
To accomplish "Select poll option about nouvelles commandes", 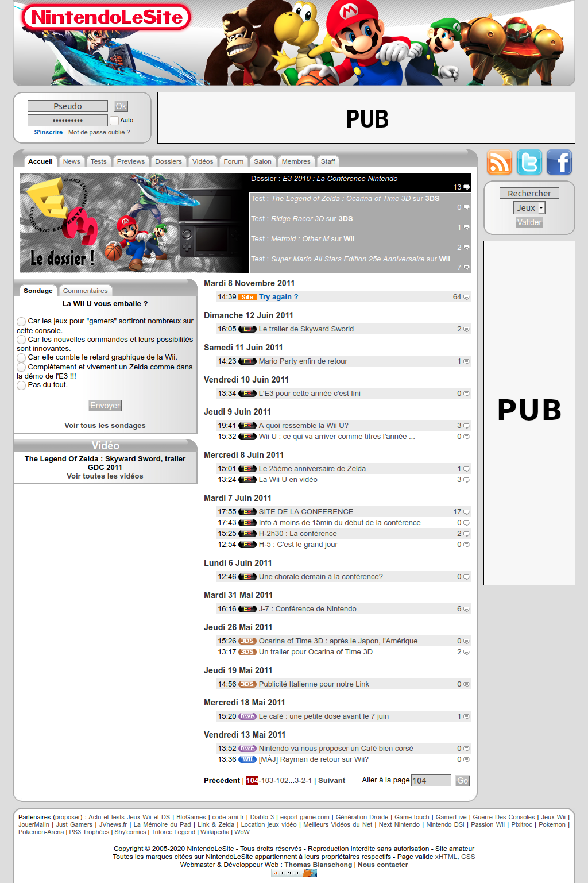I will pyautogui.click(x=21, y=340).
